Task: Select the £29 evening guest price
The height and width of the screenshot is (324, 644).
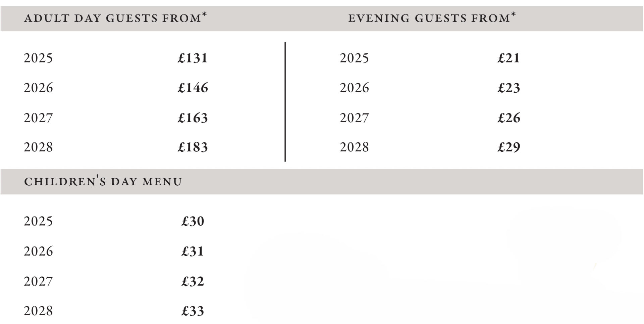Action: point(509,147)
